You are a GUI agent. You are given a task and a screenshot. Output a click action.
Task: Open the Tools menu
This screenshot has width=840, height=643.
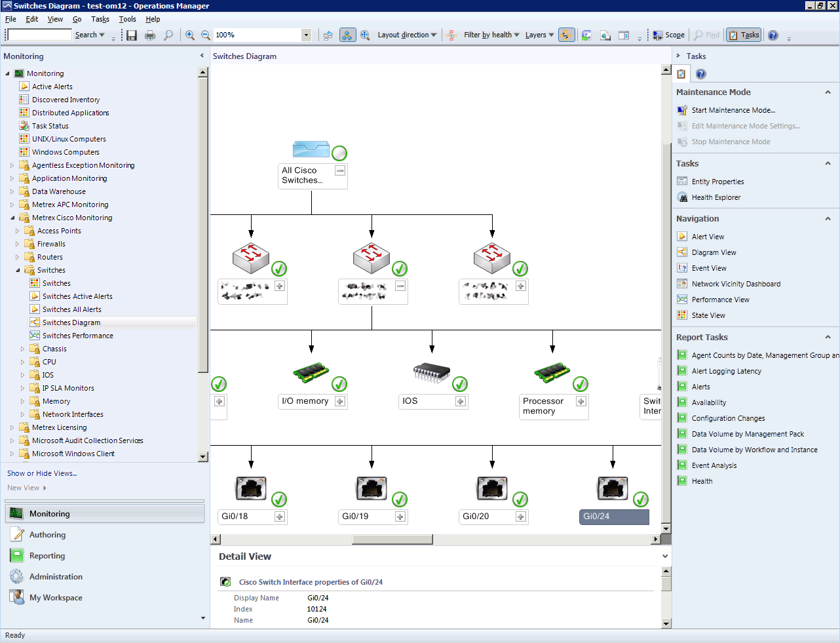[x=127, y=19]
